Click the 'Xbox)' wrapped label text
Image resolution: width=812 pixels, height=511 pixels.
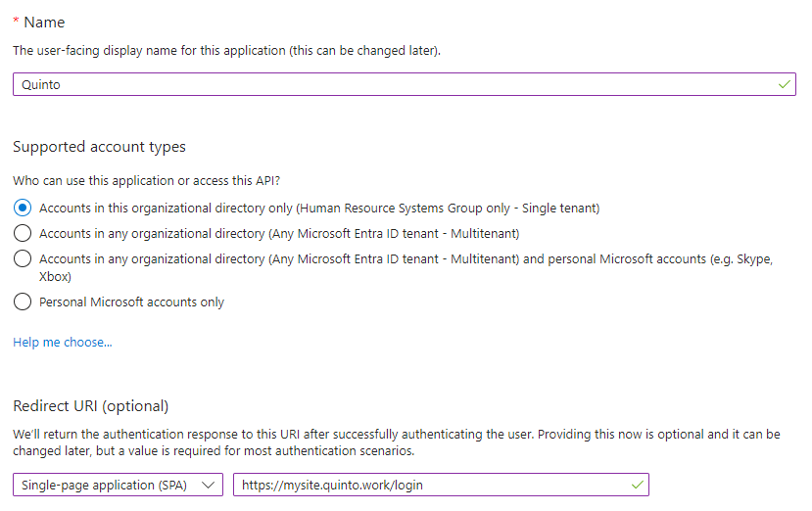(x=57, y=276)
